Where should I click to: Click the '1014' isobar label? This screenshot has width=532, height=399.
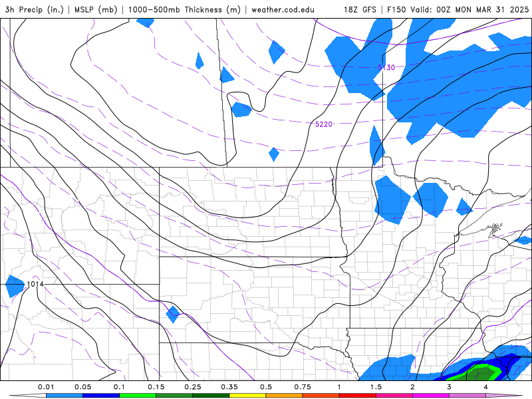pos(35,284)
